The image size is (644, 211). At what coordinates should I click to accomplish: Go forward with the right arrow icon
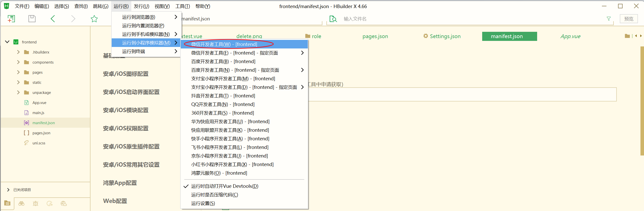73,19
